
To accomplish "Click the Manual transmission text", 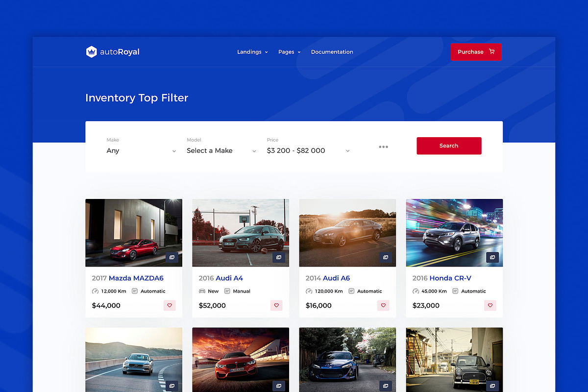I will coord(242,291).
